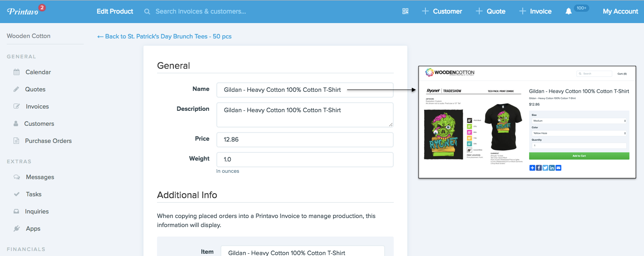Image resolution: width=644 pixels, height=256 pixels.
Task: Click the search magnifier icon
Action: click(x=147, y=11)
